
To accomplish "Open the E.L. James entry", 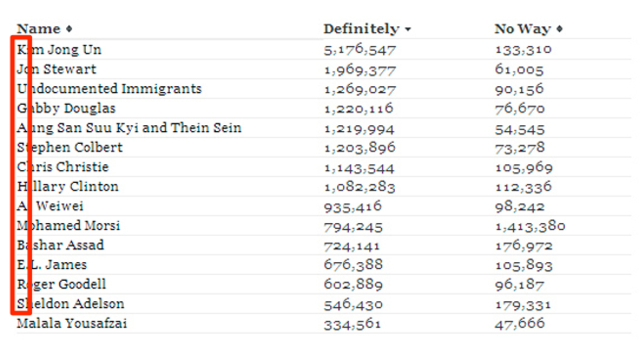I will 52,264.
